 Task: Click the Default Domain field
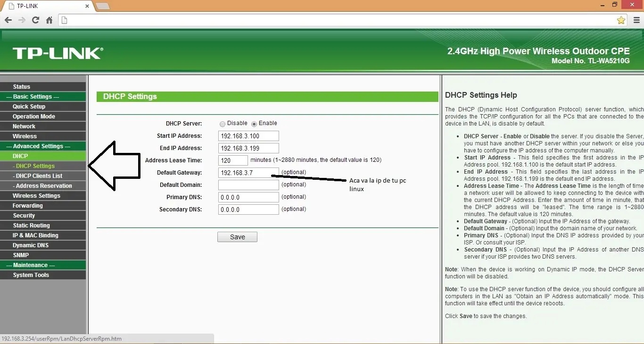[248, 185]
